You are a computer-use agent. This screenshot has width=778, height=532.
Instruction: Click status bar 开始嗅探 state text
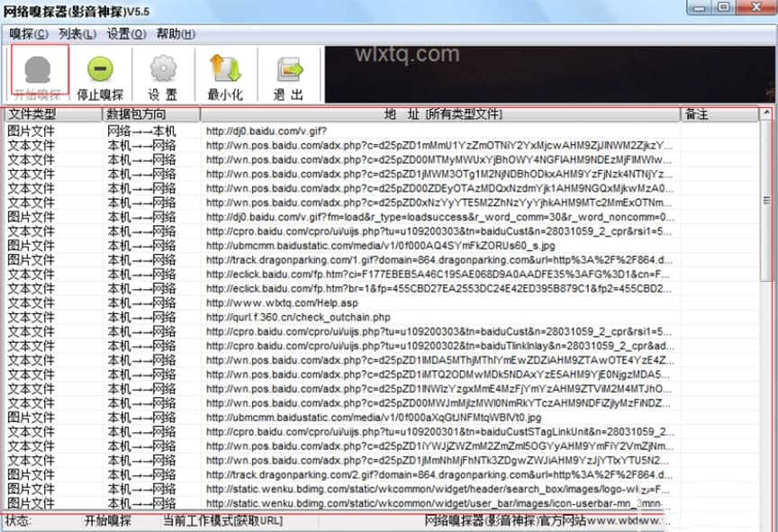tap(108, 521)
